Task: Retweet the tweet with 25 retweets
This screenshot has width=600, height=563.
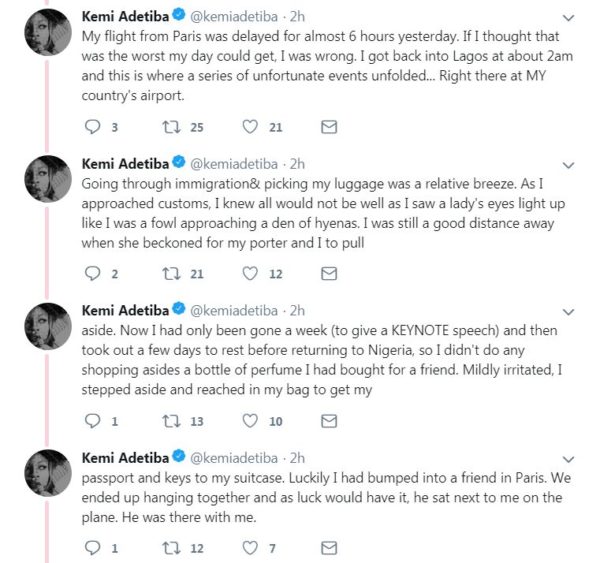Action: 171,127
